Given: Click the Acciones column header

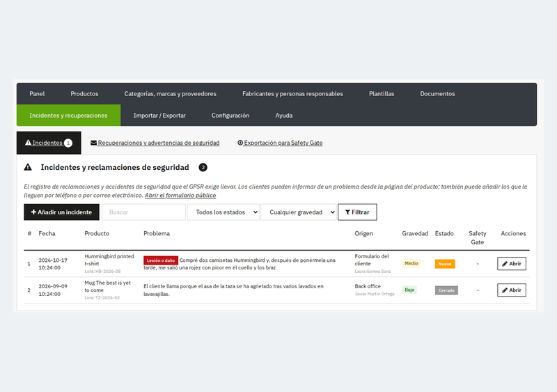Looking at the screenshot, I should point(513,233).
